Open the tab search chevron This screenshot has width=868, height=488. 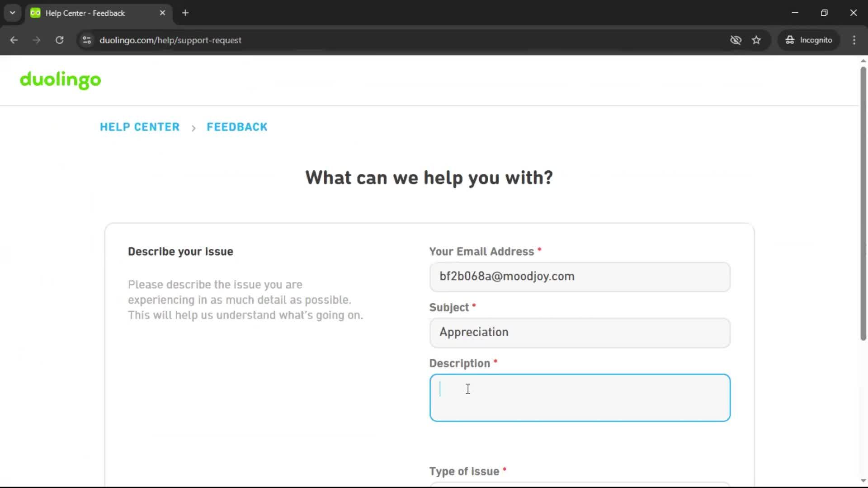12,13
